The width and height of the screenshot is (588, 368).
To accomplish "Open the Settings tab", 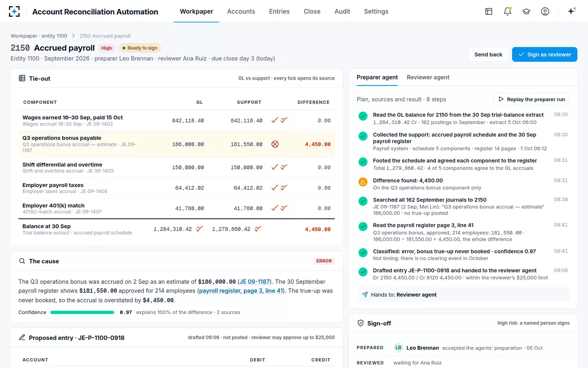I will (x=376, y=11).
